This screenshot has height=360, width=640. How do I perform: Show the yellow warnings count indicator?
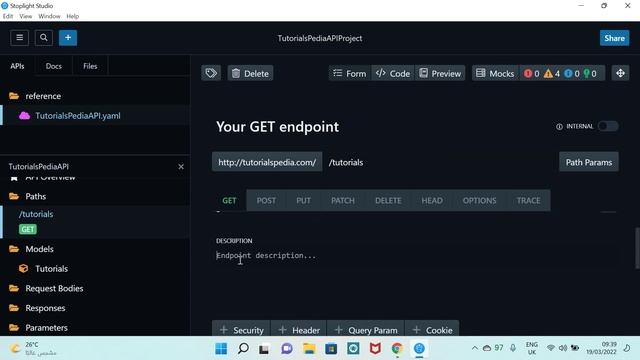click(x=552, y=73)
